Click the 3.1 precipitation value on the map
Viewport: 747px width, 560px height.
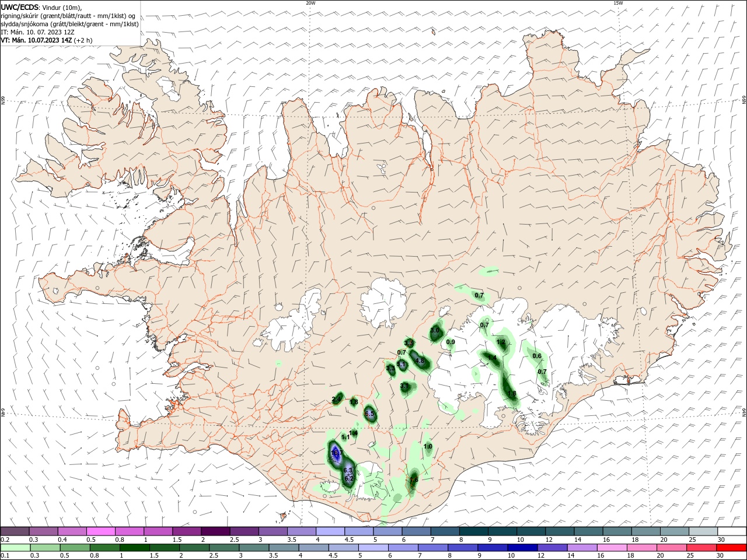click(x=405, y=386)
